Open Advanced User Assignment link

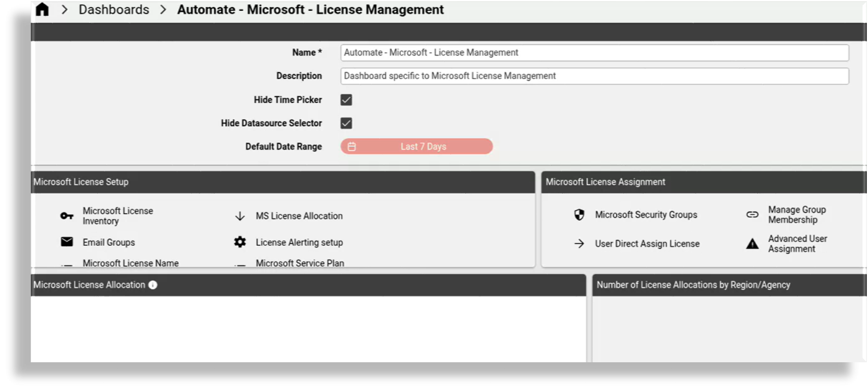[x=797, y=244]
